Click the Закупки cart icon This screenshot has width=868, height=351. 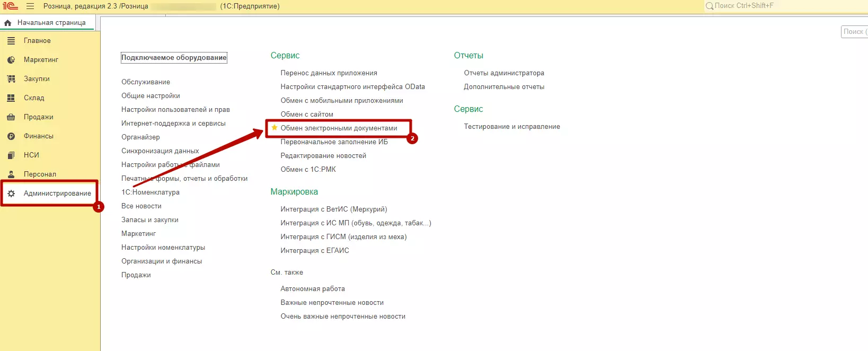(x=11, y=79)
